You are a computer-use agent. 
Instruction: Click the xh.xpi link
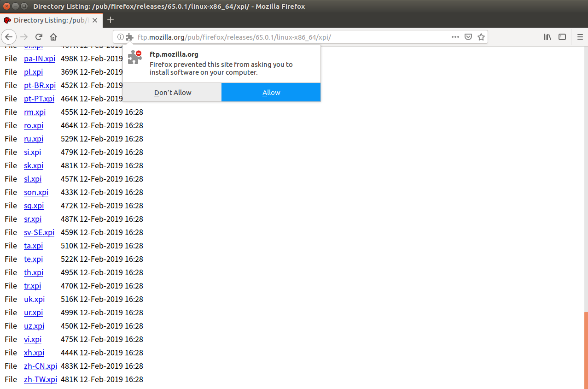[x=34, y=353]
